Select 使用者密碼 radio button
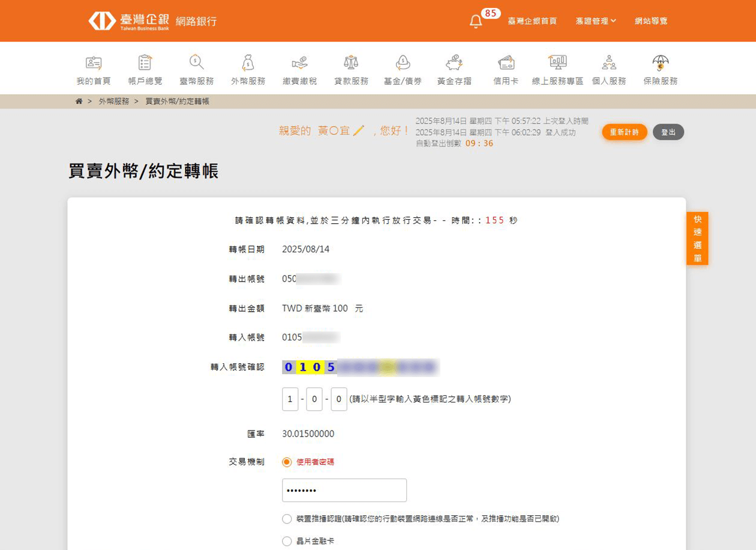Image resolution: width=756 pixels, height=550 pixels. tap(287, 462)
